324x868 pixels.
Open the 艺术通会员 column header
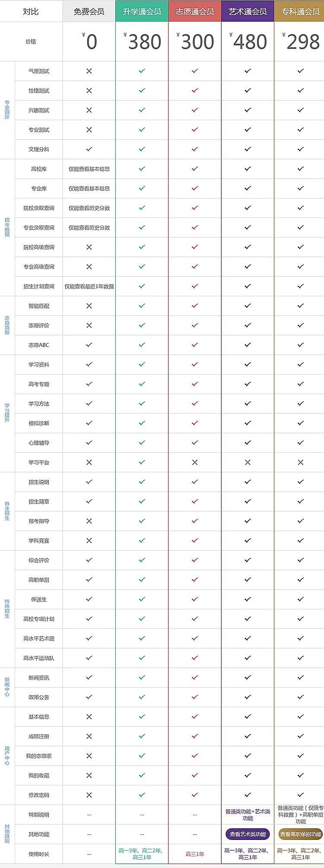click(248, 11)
